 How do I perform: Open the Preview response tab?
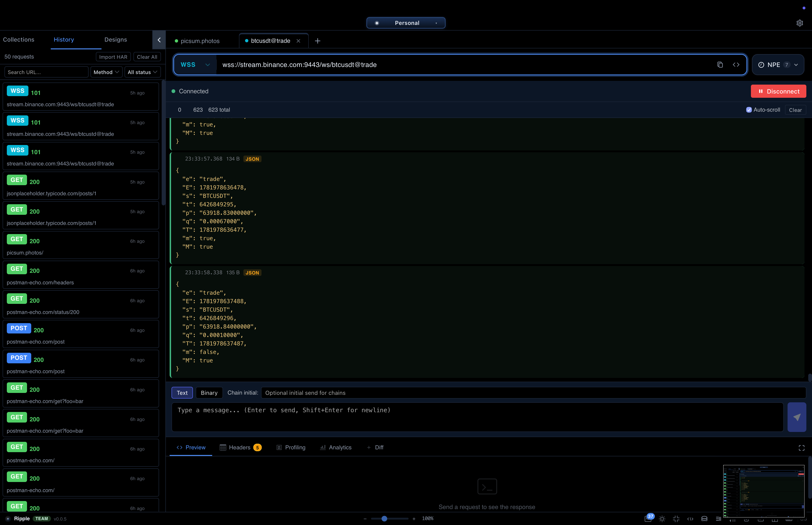191,448
